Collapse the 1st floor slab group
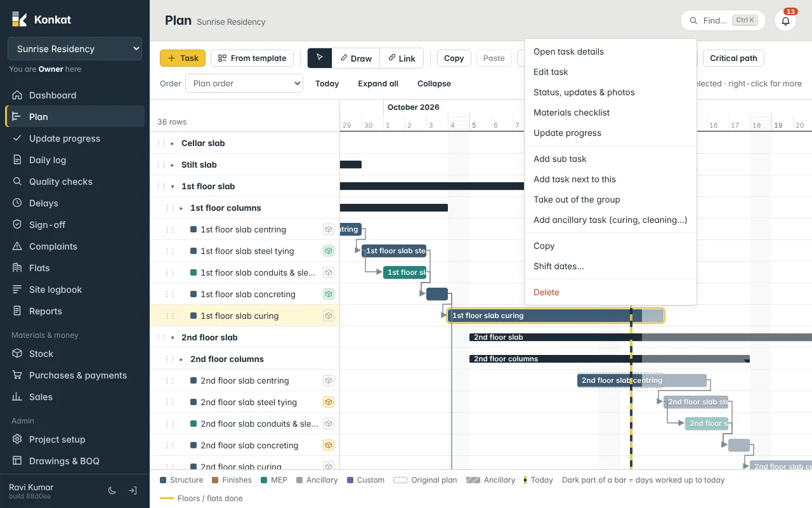The height and width of the screenshot is (508, 812). point(173,187)
